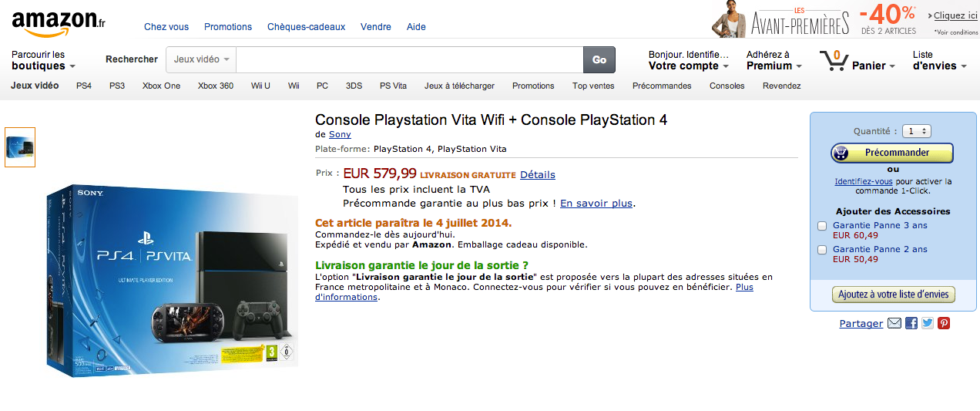Select the product image thumbnail
This screenshot has width=980, height=411.
[x=20, y=147]
